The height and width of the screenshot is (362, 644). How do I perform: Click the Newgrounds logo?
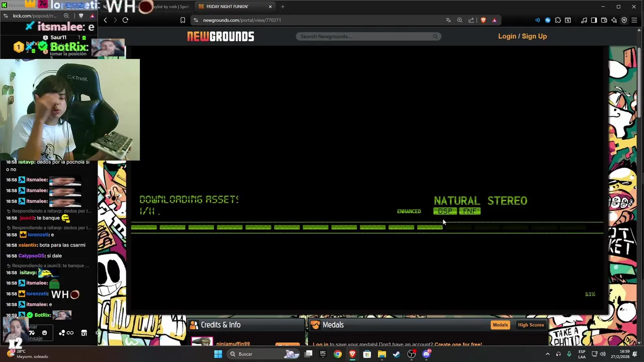click(220, 36)
